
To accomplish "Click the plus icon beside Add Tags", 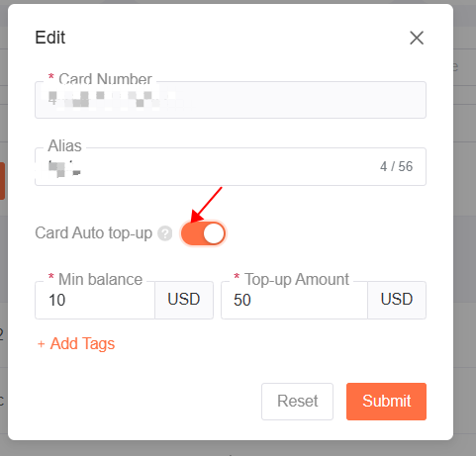I will click(x=41, y=344).
